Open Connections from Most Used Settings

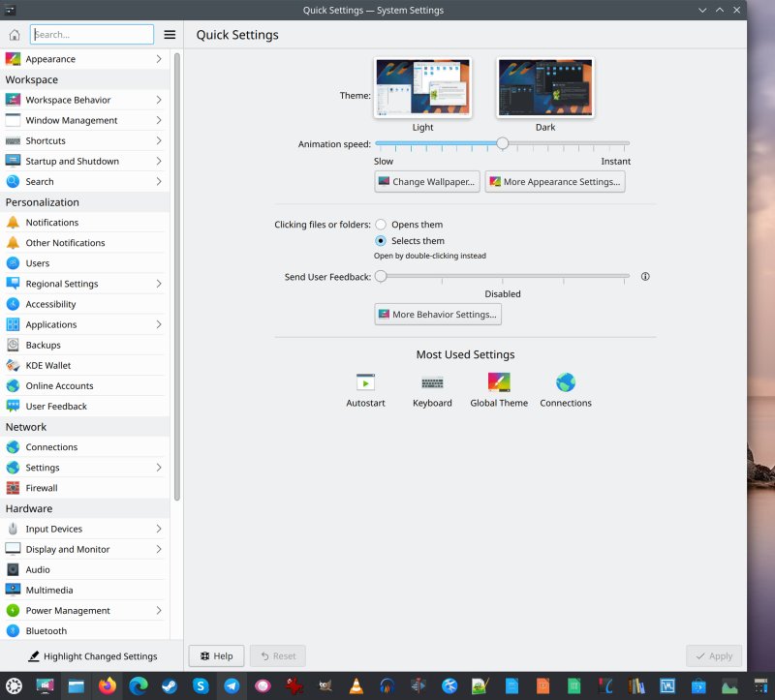point(565,388)
